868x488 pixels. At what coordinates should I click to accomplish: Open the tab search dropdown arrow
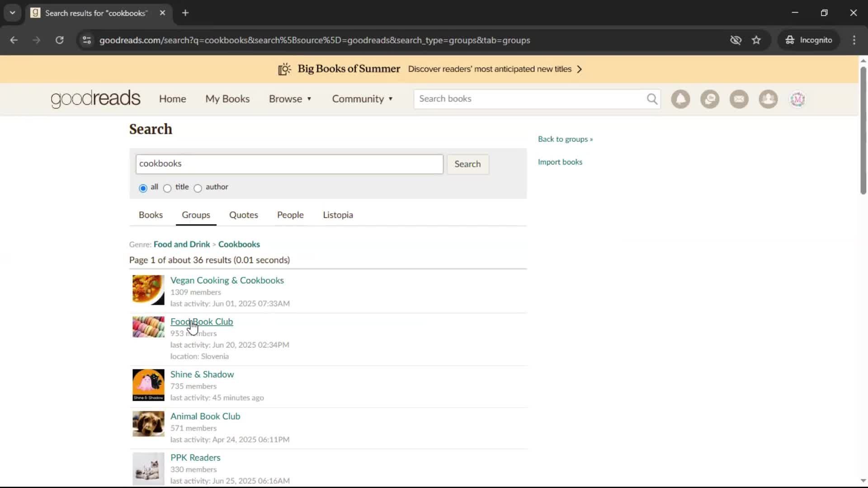tap(13, 13)
